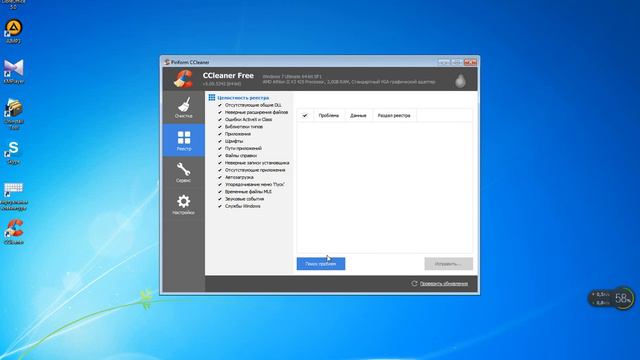Toggle Файлы справки checkbox
Screen dimensions: 640x360
pyautogui.click(x=220, y=156)
